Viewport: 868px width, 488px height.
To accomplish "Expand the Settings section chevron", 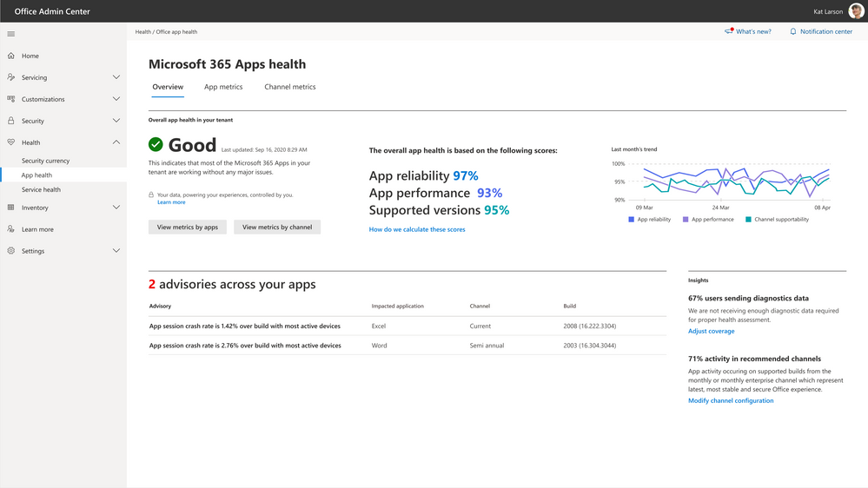I will (x=116, y=251).
